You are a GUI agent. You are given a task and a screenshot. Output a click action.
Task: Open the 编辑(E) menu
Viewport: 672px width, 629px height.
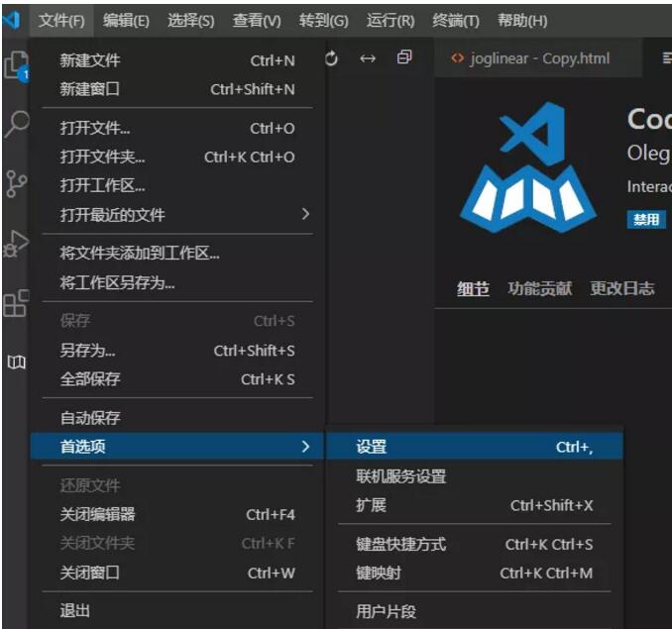click(x=126, y=20)
